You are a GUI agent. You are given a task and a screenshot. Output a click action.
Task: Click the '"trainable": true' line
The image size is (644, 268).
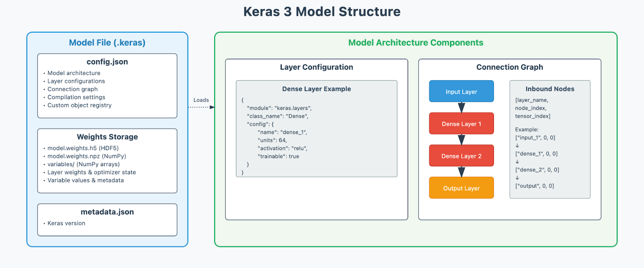[x=279, y=157]
